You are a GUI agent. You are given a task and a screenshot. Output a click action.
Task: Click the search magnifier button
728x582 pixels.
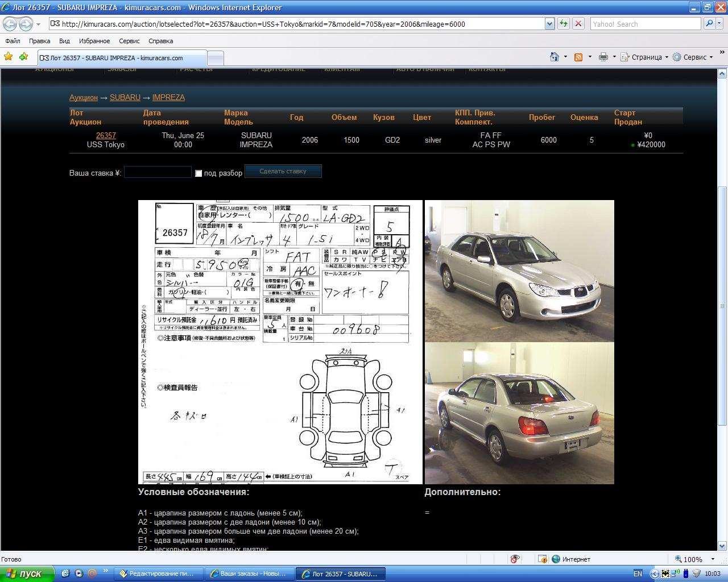pos(709,24)
